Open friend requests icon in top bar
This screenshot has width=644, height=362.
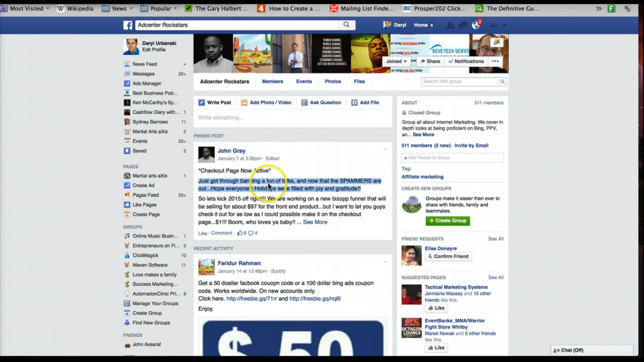coord(450,25)
